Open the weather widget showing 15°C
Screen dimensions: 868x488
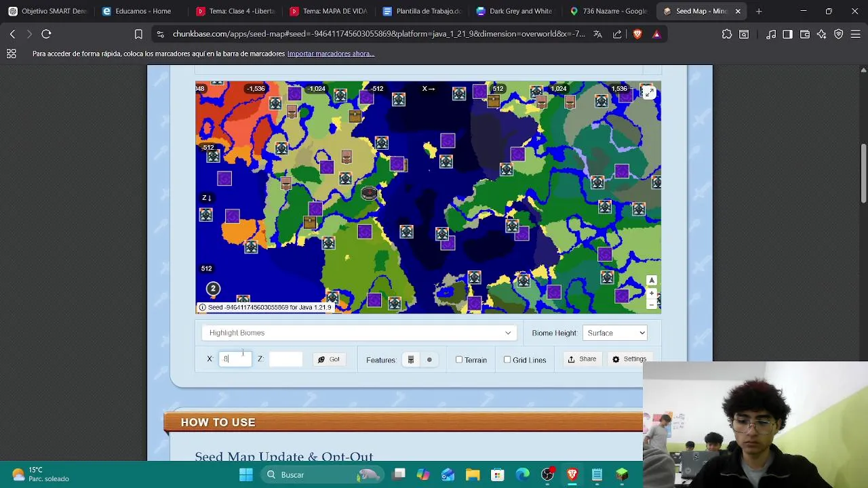(x=41, y=474)
